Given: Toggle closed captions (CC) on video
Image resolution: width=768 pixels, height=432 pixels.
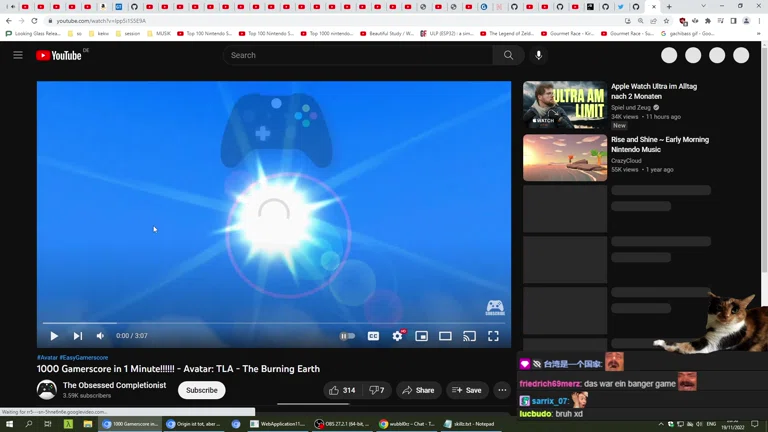Looking at the screenshot, I should pos(373,336).
